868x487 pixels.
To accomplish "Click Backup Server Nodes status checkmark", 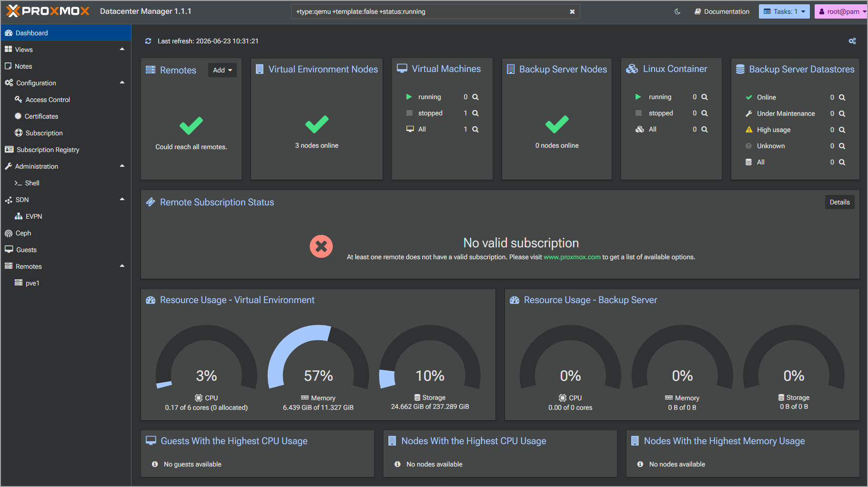I will click(557, 124).
